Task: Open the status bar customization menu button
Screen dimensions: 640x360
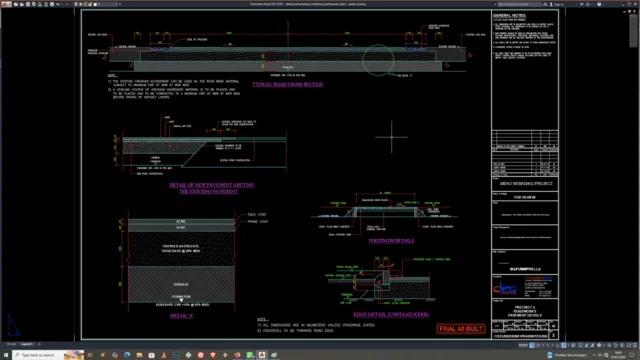Action: 635,345
